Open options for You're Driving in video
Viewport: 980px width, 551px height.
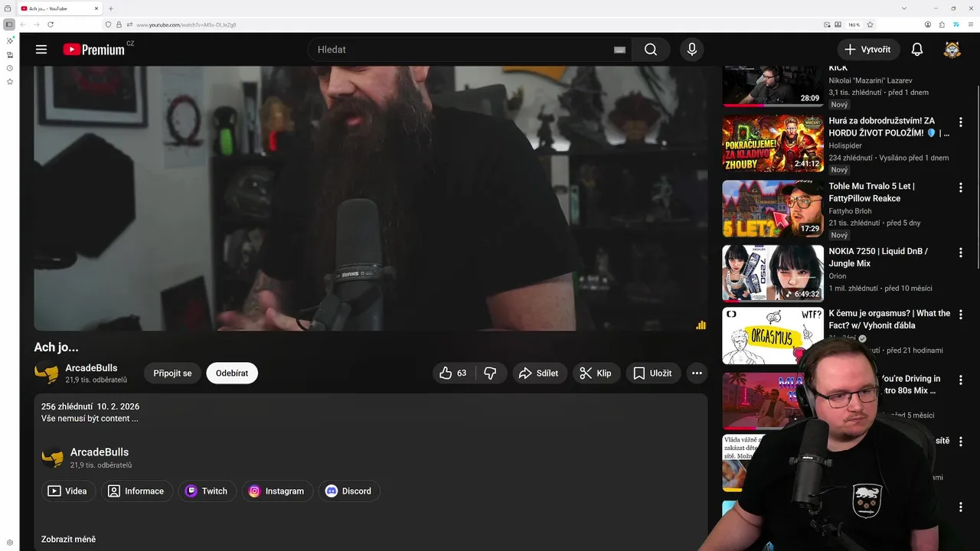961,380
